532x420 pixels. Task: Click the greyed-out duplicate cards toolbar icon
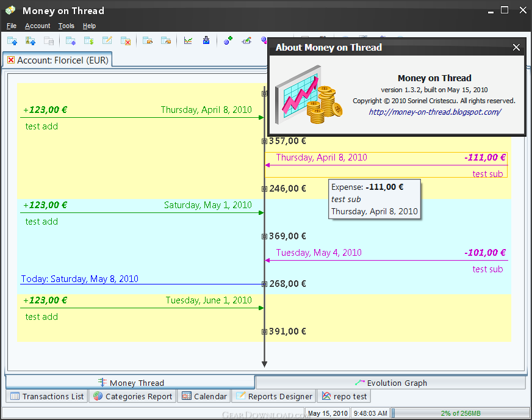[x=49, y=41]
